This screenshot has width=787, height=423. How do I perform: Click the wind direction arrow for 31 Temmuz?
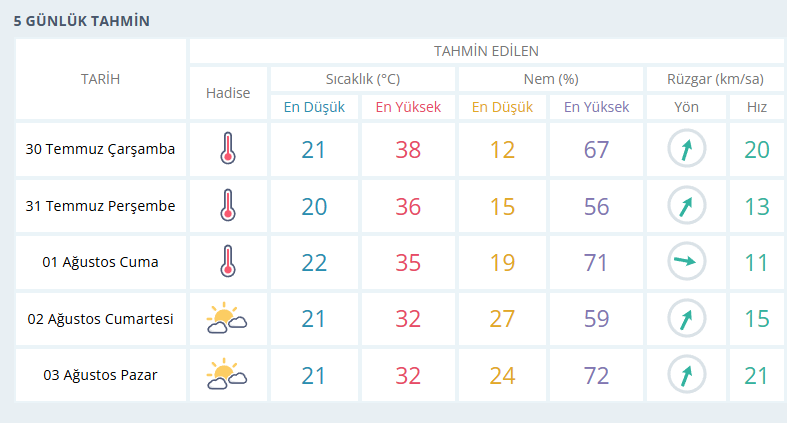pos(687,205)
